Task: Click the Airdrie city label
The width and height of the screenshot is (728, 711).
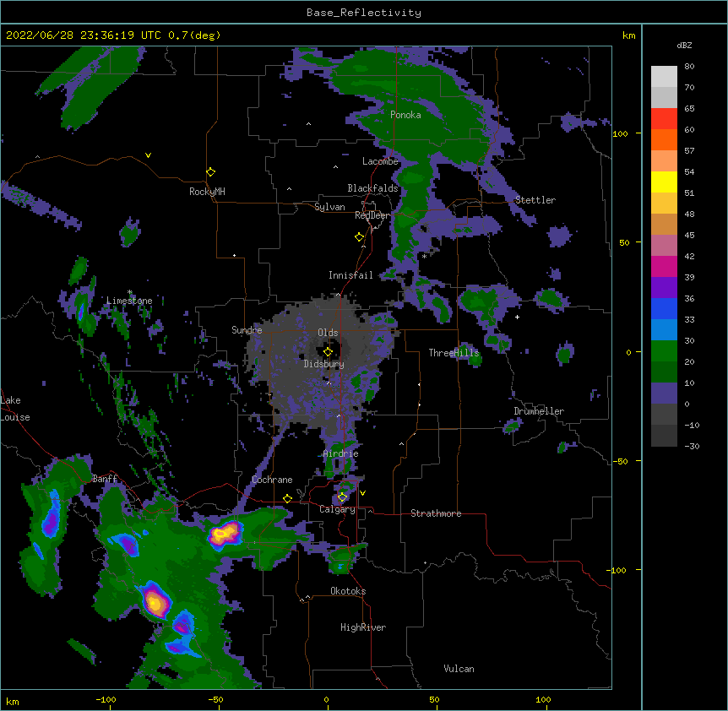Action: point(341,453)
